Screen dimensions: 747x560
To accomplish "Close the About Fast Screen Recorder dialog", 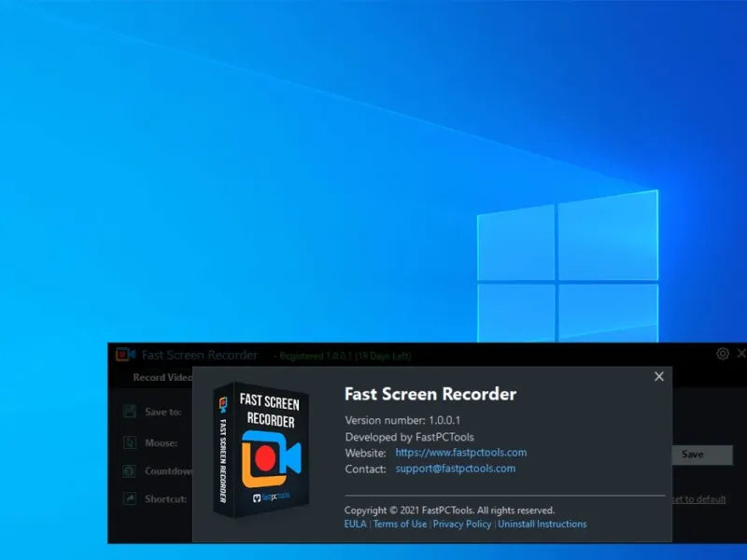I will pyautogui.click(x=659, y=377).
